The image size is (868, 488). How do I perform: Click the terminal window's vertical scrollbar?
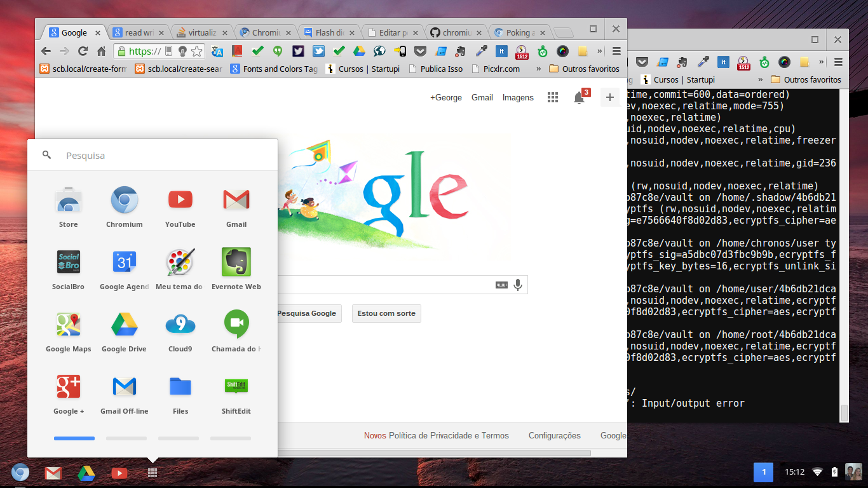[x=844, y=413]
